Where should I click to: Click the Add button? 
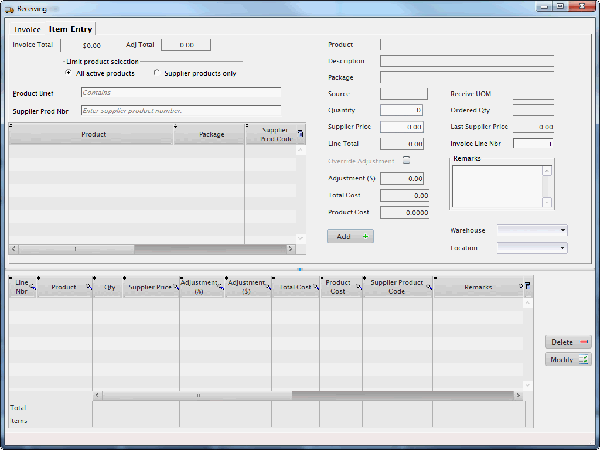pos(350,236)
